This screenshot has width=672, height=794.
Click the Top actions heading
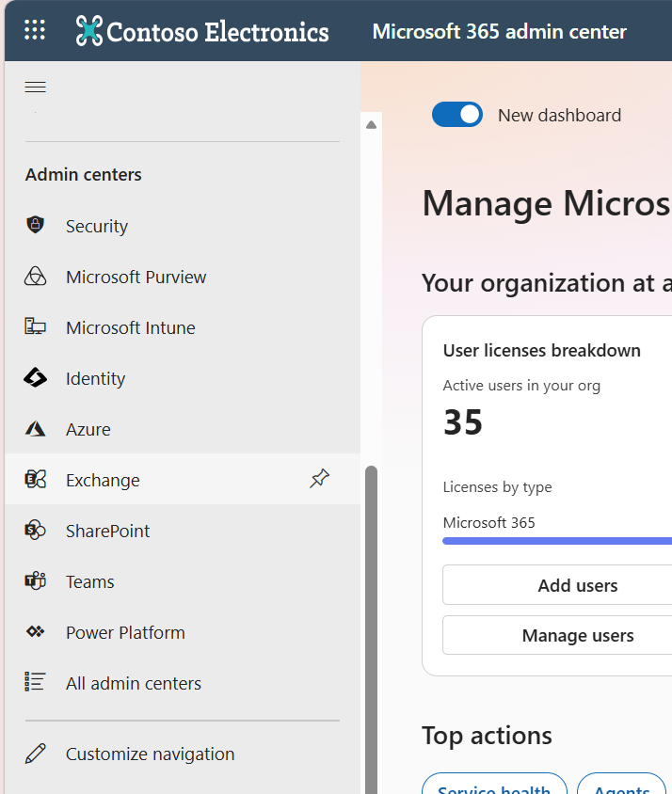(487, 736)
